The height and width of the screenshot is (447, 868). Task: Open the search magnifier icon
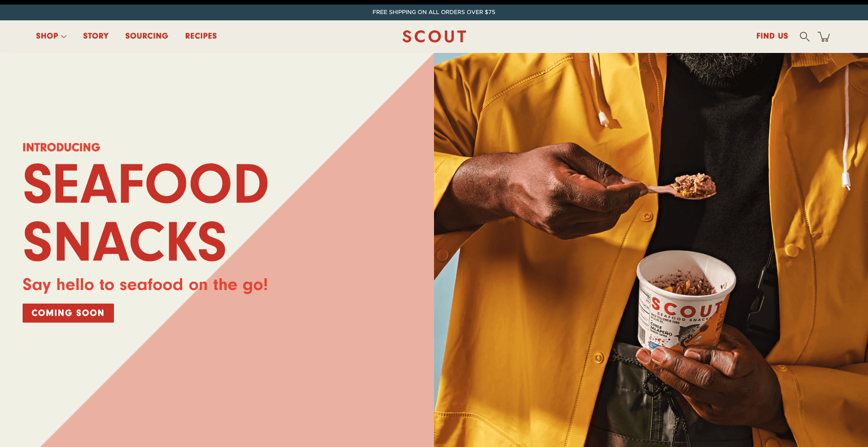point(804,37)
